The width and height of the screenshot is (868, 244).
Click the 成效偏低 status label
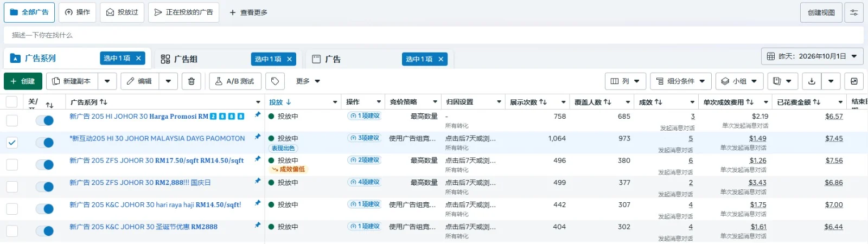pos(289,169)
